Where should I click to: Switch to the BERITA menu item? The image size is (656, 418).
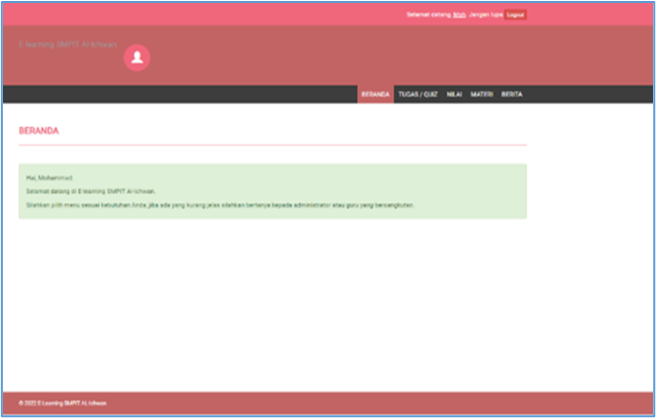click(x=511, y=94)
